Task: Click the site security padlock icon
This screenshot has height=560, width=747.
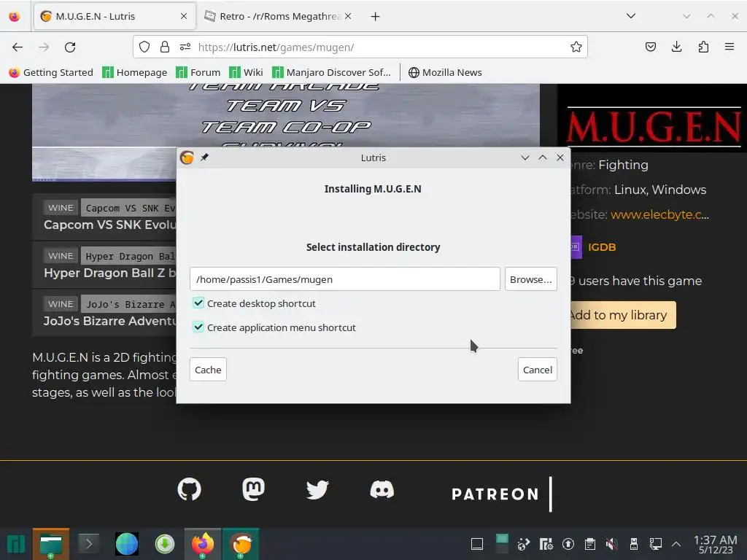Action: (x=165, y=47)
